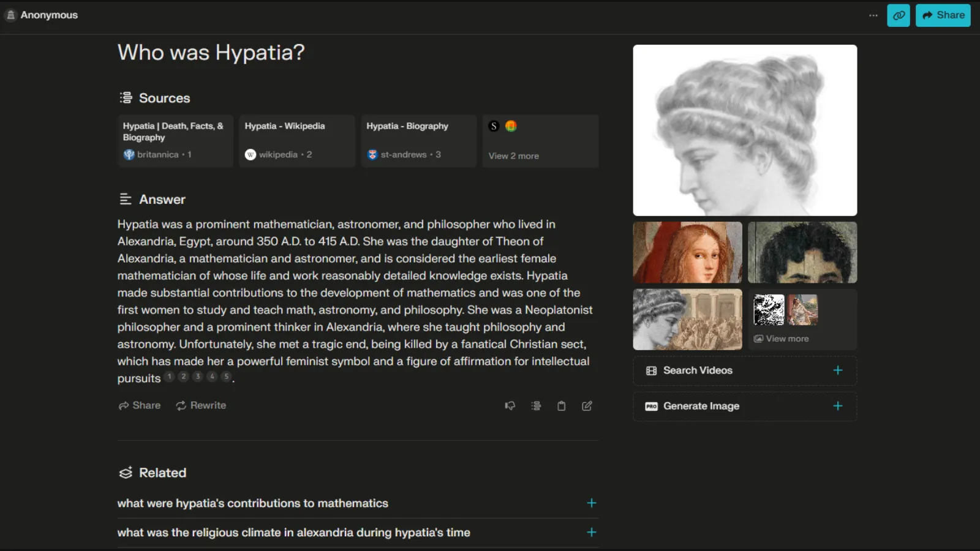Open the Hypatia Wikipedia source card

coord(296,141)
